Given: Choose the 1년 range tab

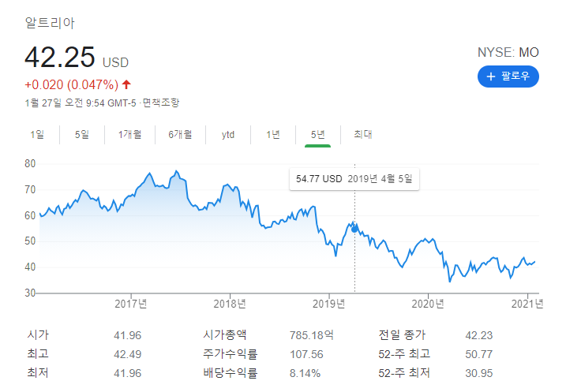Looking at the screenshot, I should click(x=273, y=134).
